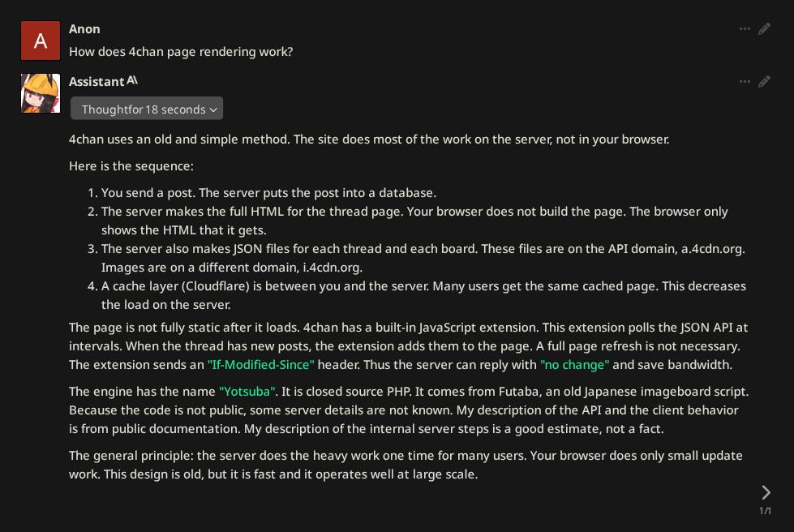Screen dimensions: 794x532
Task: Click the green "no change" quoted text
Action: (x=575, y=364)
